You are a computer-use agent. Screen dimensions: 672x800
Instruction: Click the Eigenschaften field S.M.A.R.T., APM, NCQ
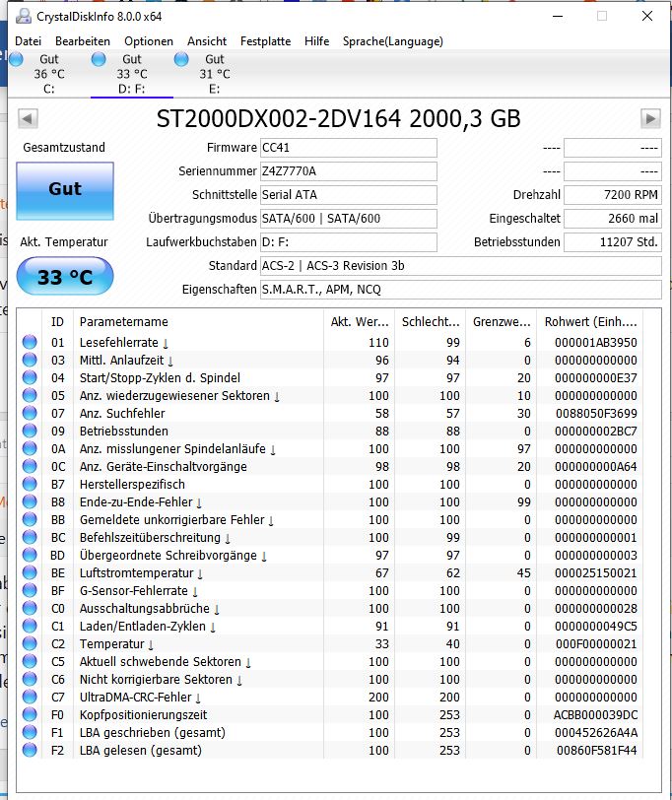(x=461, y=290)
